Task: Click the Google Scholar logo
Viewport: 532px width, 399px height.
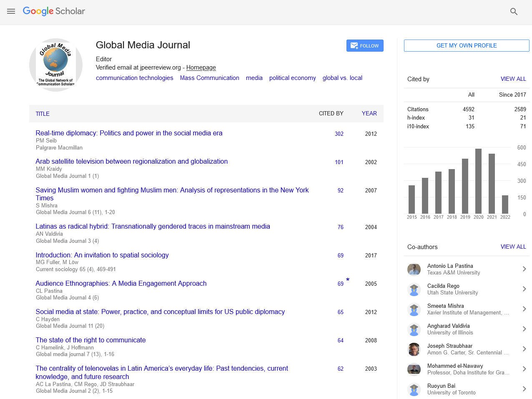Action: click(54, 11)
